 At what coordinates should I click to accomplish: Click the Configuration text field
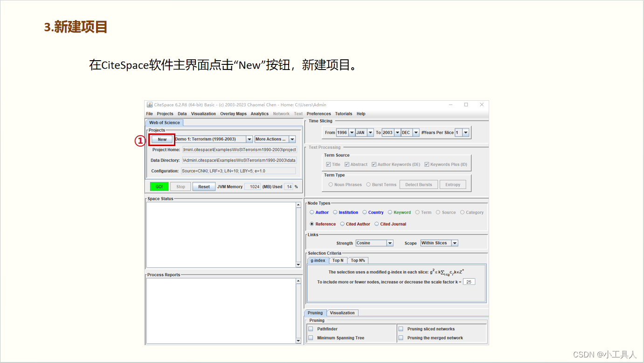click(x=238, y=171)
